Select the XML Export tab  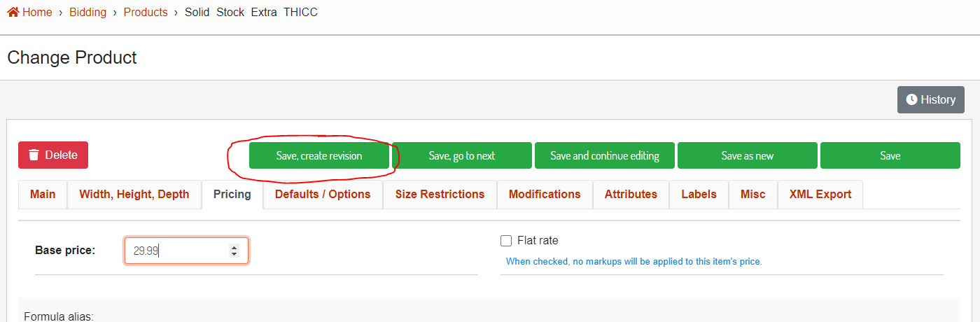[820, 195]
